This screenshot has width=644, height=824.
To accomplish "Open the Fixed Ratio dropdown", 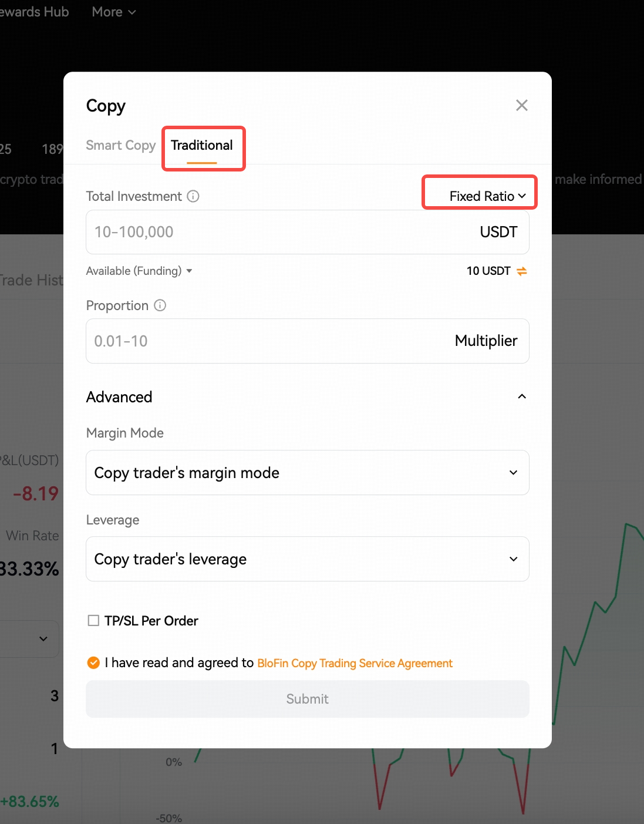I will 487,196.
